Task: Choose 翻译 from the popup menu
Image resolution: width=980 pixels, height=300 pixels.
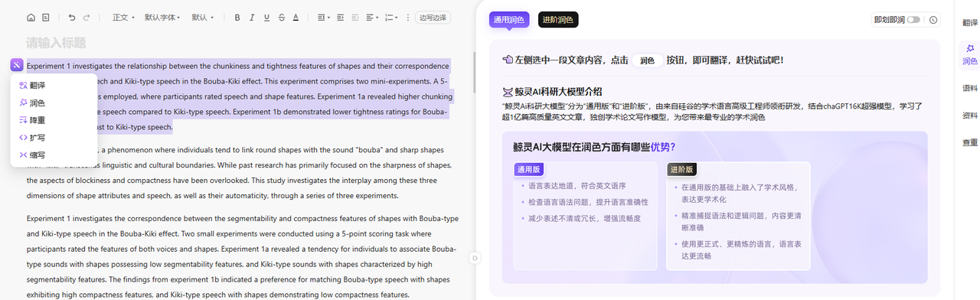Action: [54, 86]
